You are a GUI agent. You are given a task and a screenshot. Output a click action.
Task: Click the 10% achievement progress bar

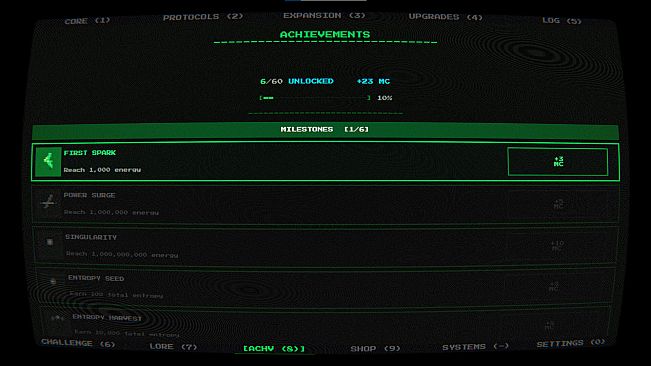pos(315,98)
